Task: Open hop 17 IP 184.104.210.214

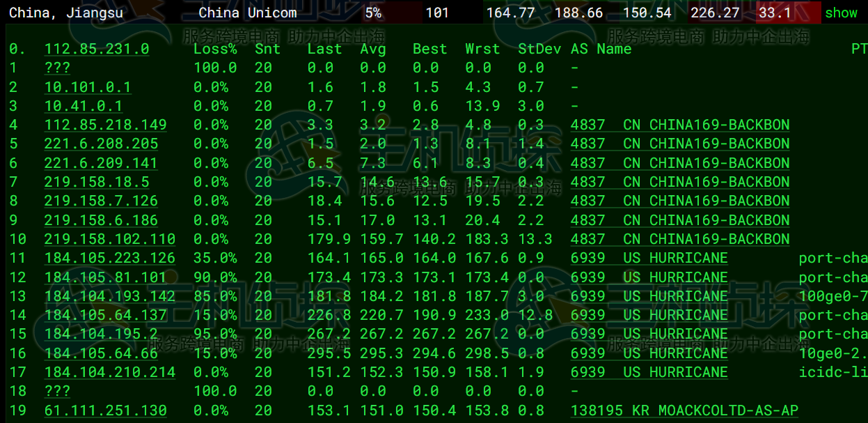Action: tap(110, 372)
